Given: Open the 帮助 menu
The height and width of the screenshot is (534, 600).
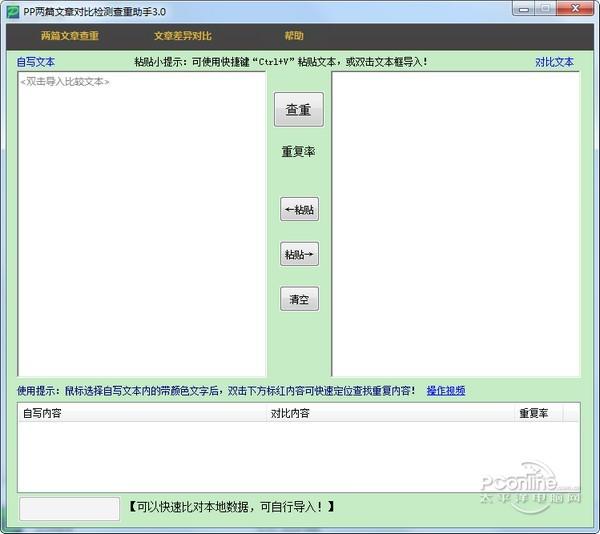Looking at the screenshot, I should 293,36.
